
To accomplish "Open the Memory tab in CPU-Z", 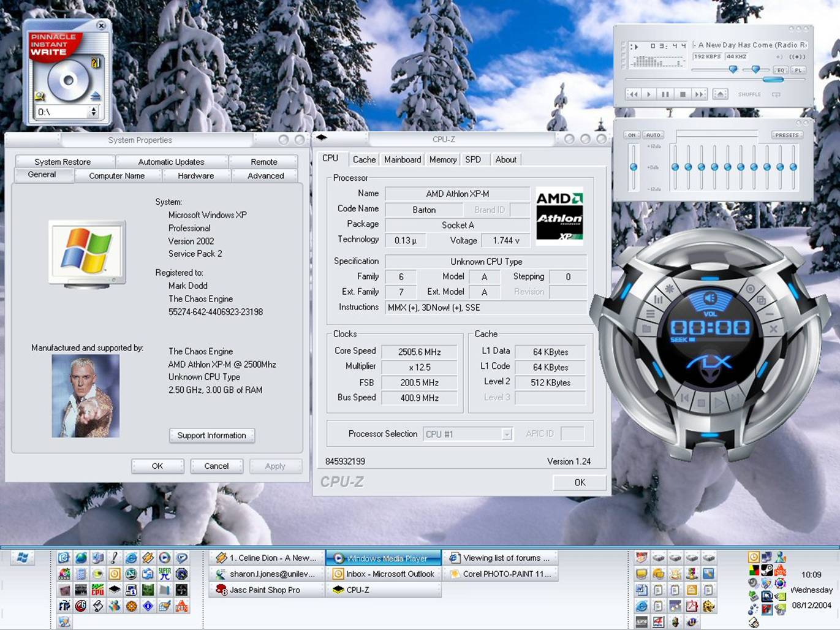I will (443, 159).
